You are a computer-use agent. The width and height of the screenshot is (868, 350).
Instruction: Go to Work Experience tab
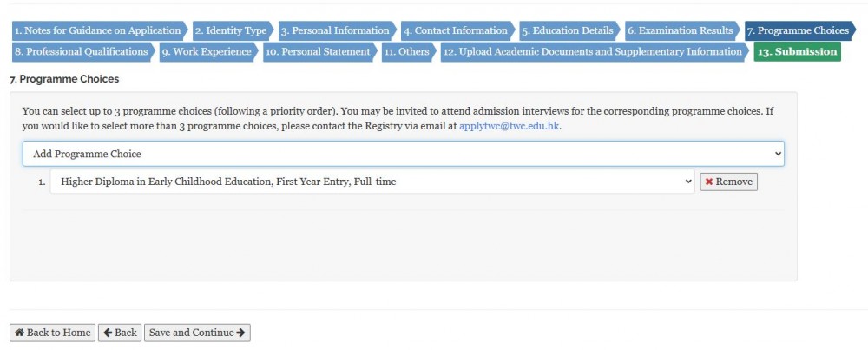point(207,51)
